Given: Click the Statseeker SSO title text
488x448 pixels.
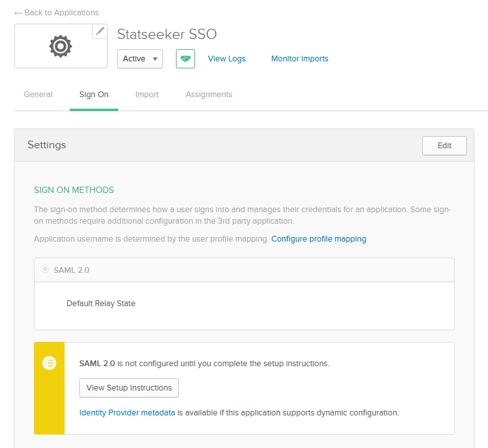Looking at the screenshot, I should (167, 35).
